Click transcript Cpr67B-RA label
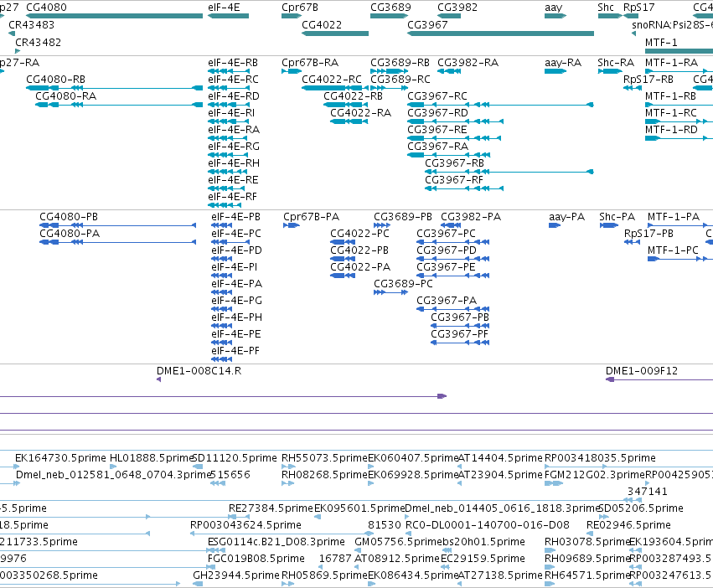The height and width of the screenshot is (588, 713). pyautogui.click(x=310, y=62)
